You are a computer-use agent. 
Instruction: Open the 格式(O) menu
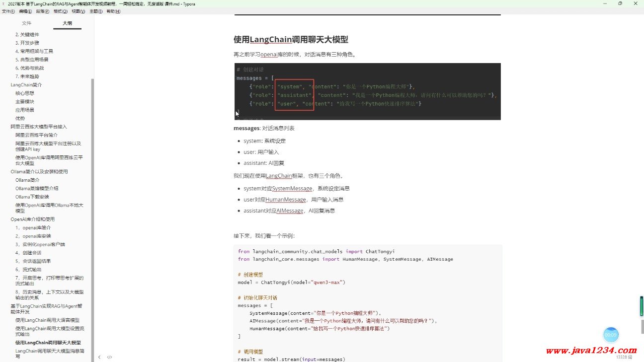click(61, 11)
